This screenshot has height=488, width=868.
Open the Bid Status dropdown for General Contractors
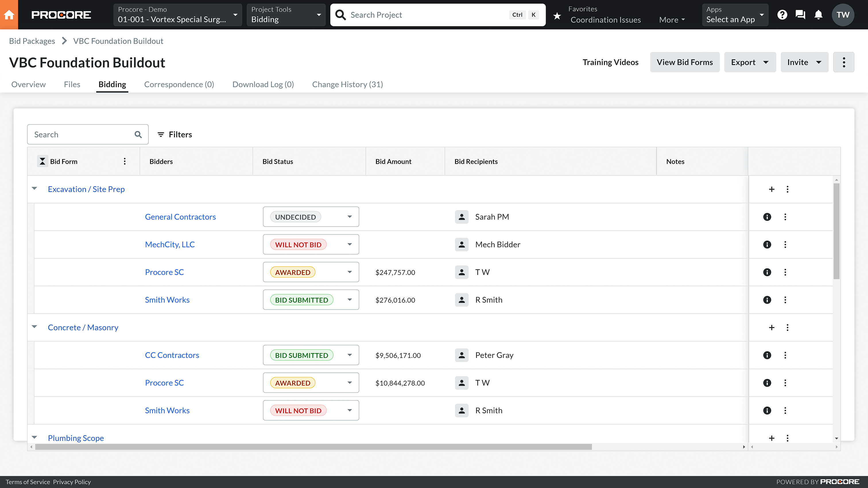coord(349,217)
